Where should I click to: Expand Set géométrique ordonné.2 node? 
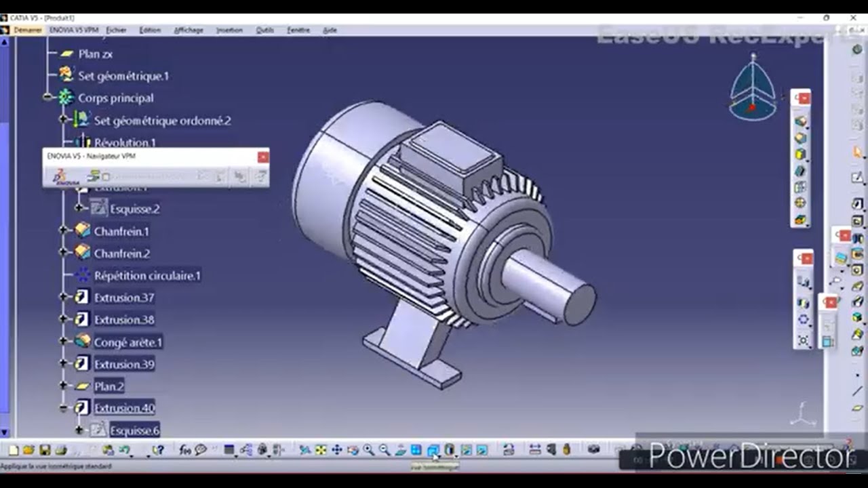pos(63,120)
